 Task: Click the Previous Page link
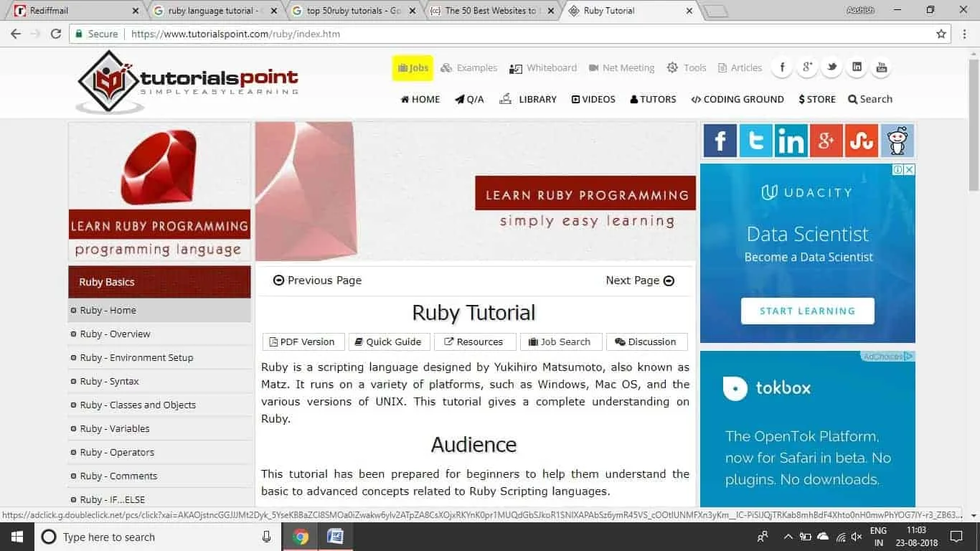point(317,281)
